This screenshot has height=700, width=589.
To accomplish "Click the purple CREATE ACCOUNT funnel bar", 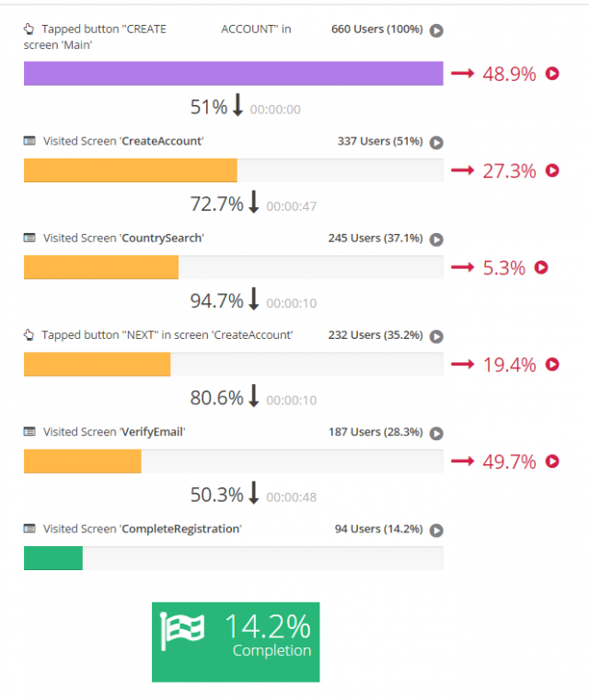I will (x=233, y=74).
